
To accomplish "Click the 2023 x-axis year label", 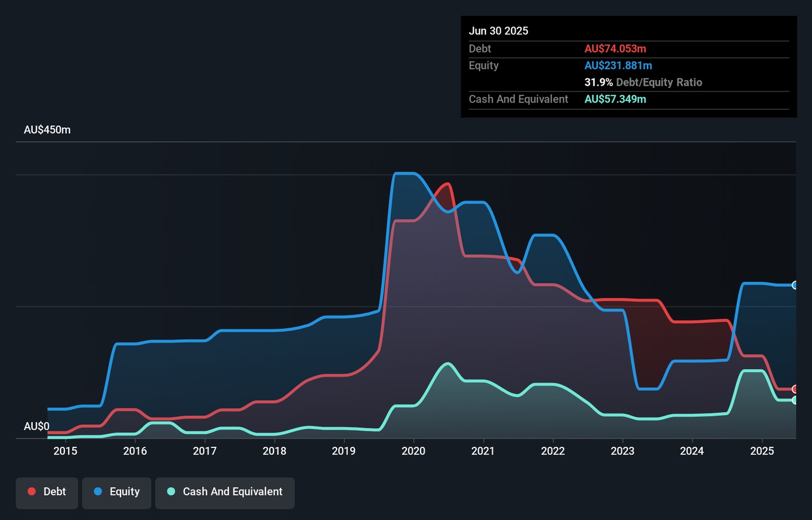I will (623, 451).
